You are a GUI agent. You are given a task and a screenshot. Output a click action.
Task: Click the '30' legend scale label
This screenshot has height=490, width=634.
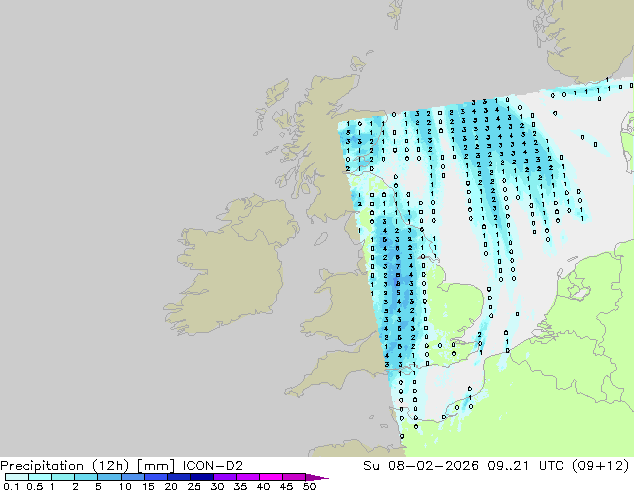click(x=218, y=486)
